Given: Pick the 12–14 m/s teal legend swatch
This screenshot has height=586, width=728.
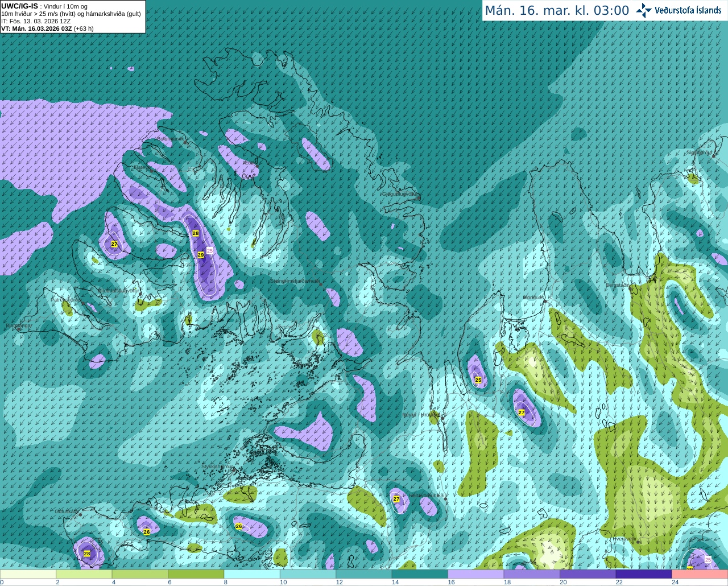Looking at the screenshot, I should 364,574.
